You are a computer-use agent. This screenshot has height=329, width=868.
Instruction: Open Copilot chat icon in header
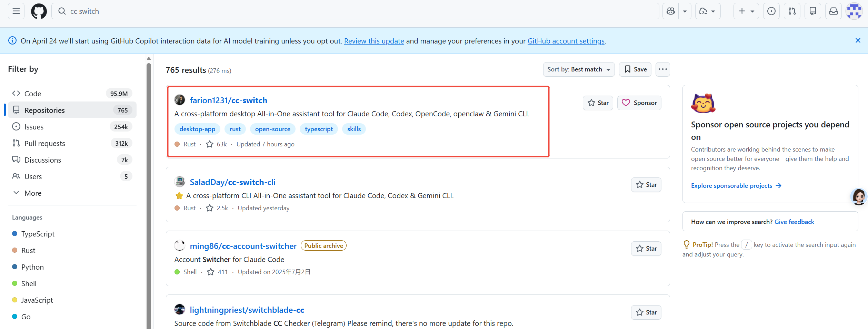[671, 11]
